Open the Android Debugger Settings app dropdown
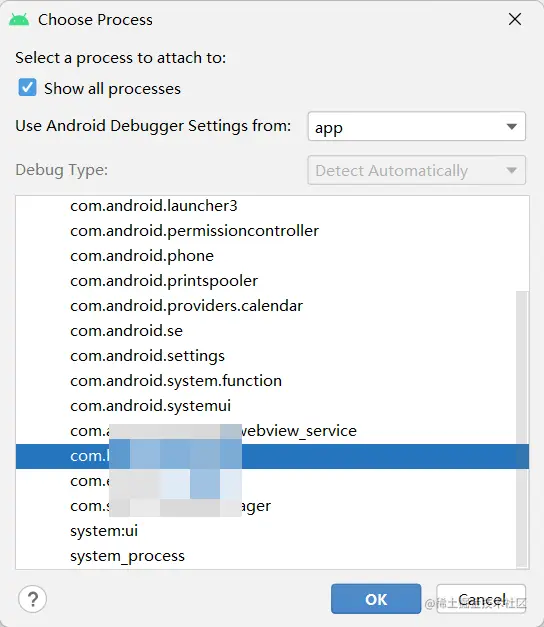Viewport: 544px width, 627px height. coord(416,126)
